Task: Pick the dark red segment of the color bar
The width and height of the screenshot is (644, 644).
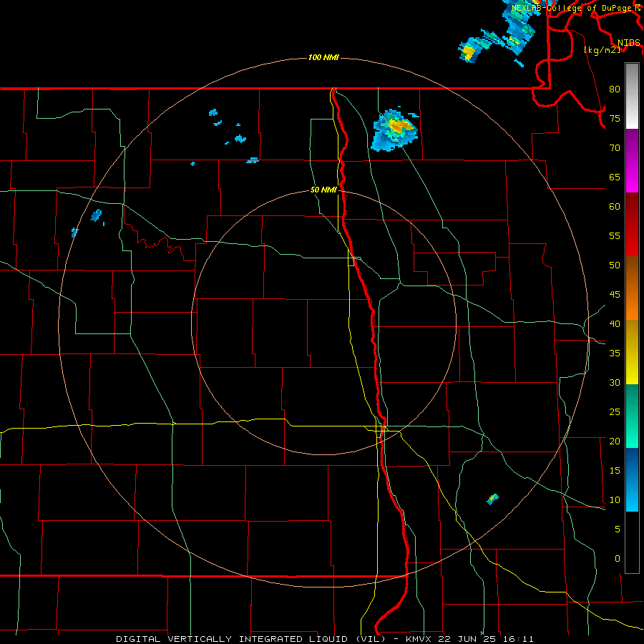Action: (632, 225)
